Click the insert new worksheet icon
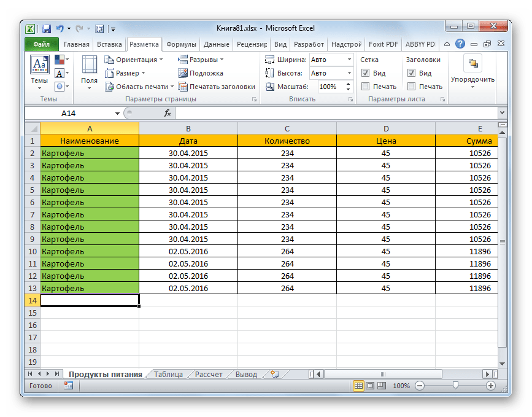This screenshot has width=532, height=417. tap(274, 373)
